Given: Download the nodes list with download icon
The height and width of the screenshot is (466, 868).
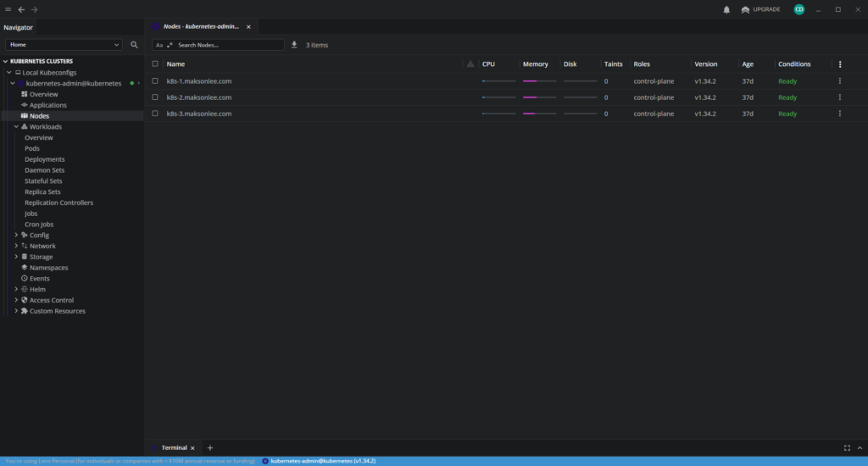Looking at the screenshot, I should tap(294, 45).
